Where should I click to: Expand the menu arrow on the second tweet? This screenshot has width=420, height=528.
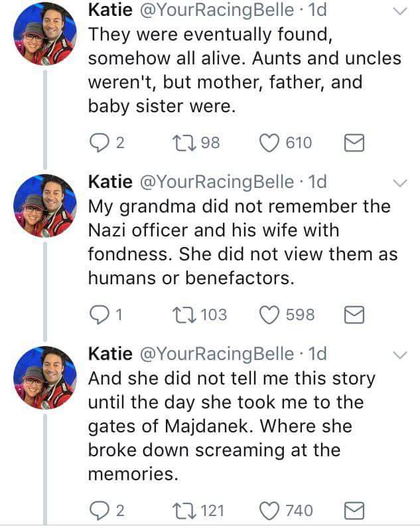399,183
